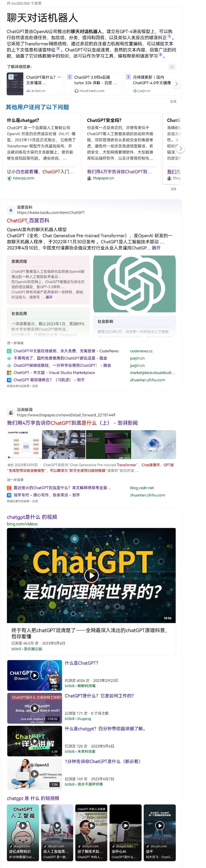This screenshot has height=868, width=206.
Task: Show next source cards with the arrow
Action: click(176, 84)
